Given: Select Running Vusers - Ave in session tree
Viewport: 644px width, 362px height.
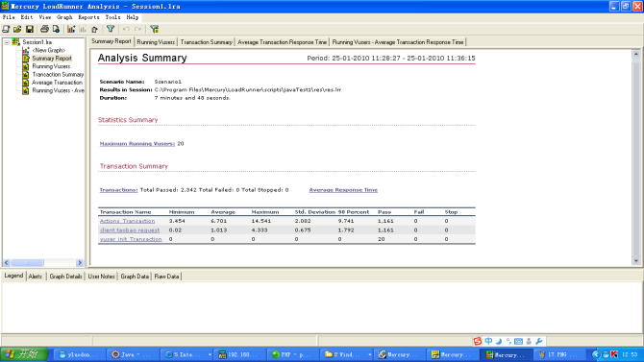Looking at the screenshot, I should coord(58,90).
